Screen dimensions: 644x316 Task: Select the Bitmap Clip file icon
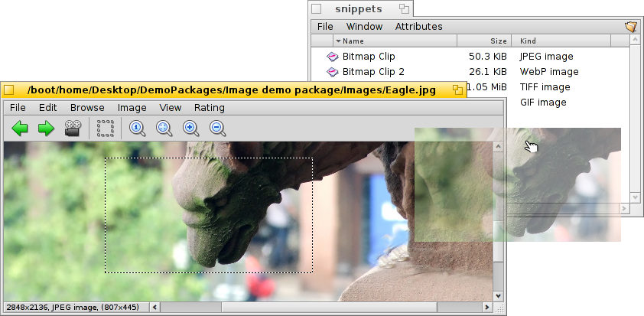pyautogui.click(x=332, y=57)
